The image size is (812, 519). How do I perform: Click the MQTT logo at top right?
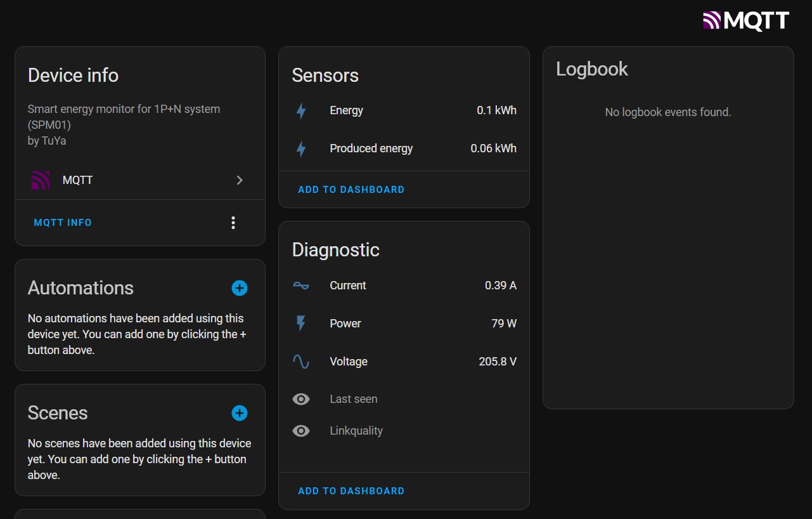click(746, 20)
